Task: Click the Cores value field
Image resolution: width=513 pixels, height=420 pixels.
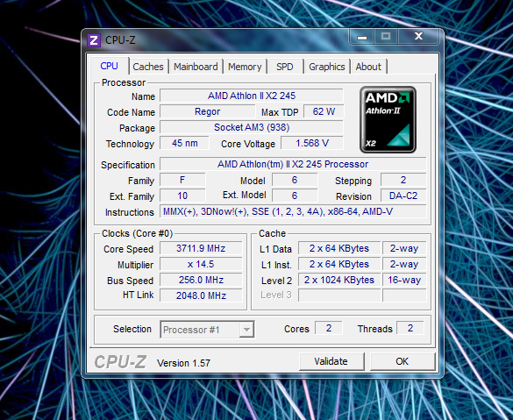Action: pyautogui.click(x=329, y=328)
